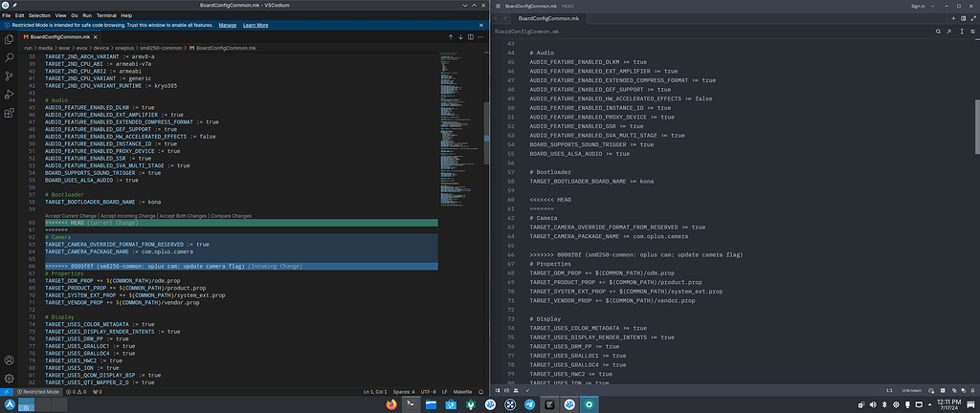
Task: Open the Terminal menu
Action: pyautogui.click(x=106, y=15)
